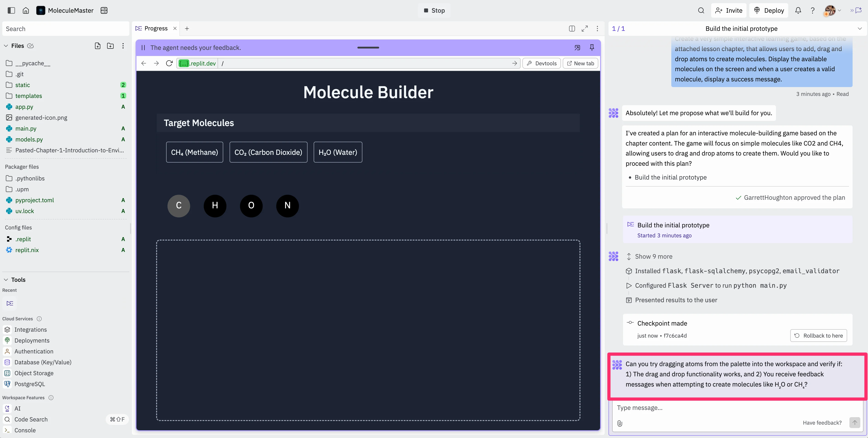The height and width of the screenshot is (438, 868).
Task: Open the search magnifier in top bar
Action: point(701,10)
